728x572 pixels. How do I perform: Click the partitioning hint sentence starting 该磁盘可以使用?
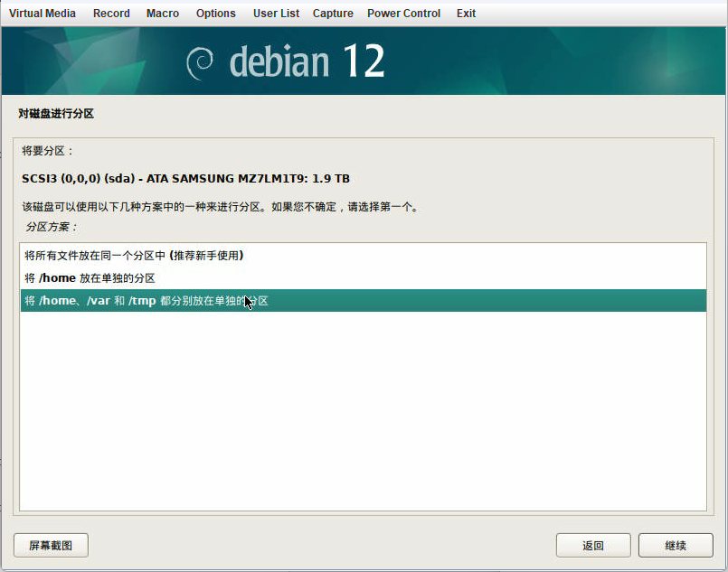point(220,206)
